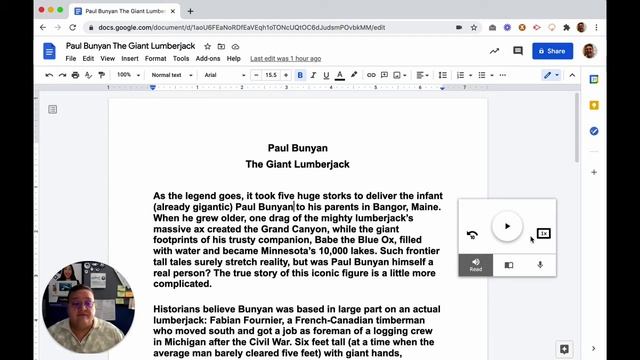The width and height of the screenshot is (640, 360).
Task: Open the comment history
Action: pos(518,51)
